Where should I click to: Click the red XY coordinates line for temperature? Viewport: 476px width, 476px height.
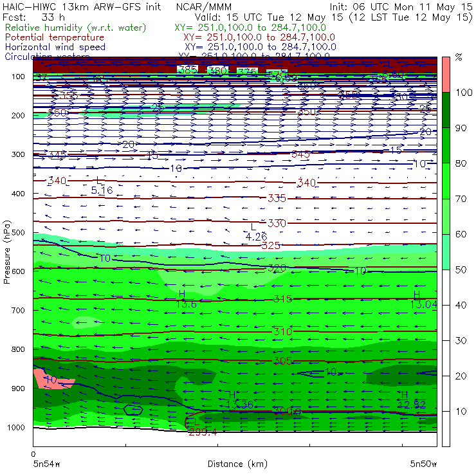coord(259,37)
